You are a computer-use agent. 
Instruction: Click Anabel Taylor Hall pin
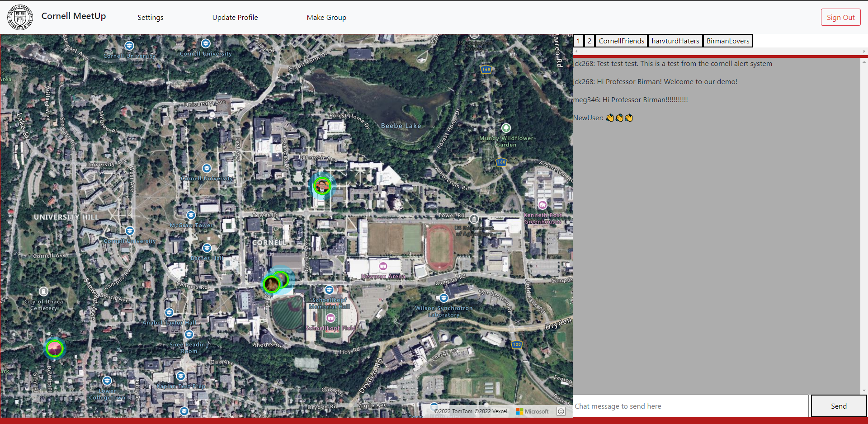point(169,312)
